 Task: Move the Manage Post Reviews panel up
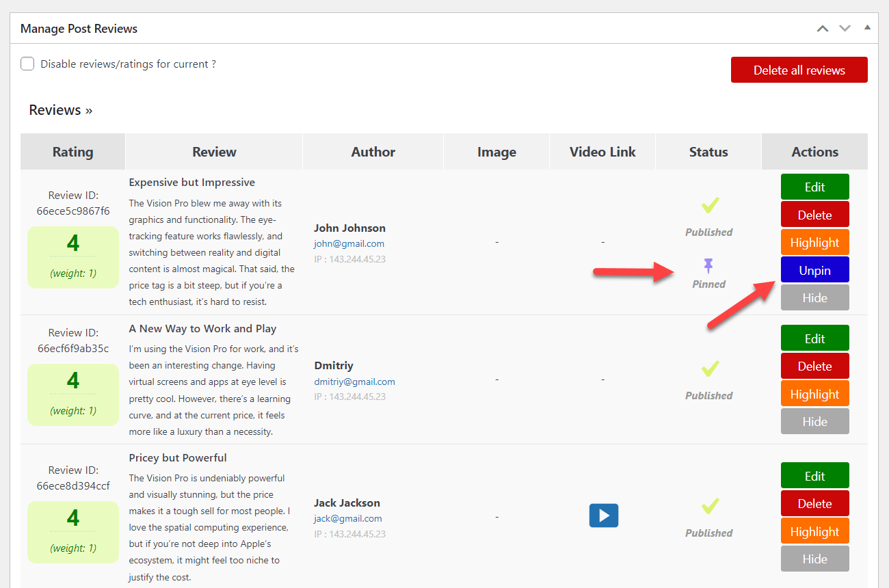[823, 29]
